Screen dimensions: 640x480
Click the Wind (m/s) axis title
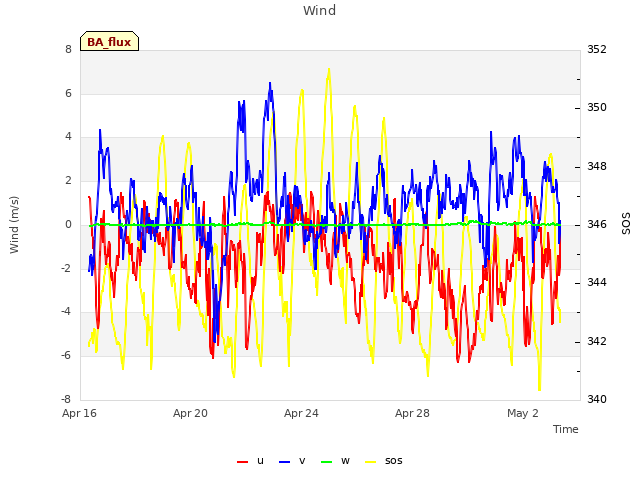(x=14, y=225)
